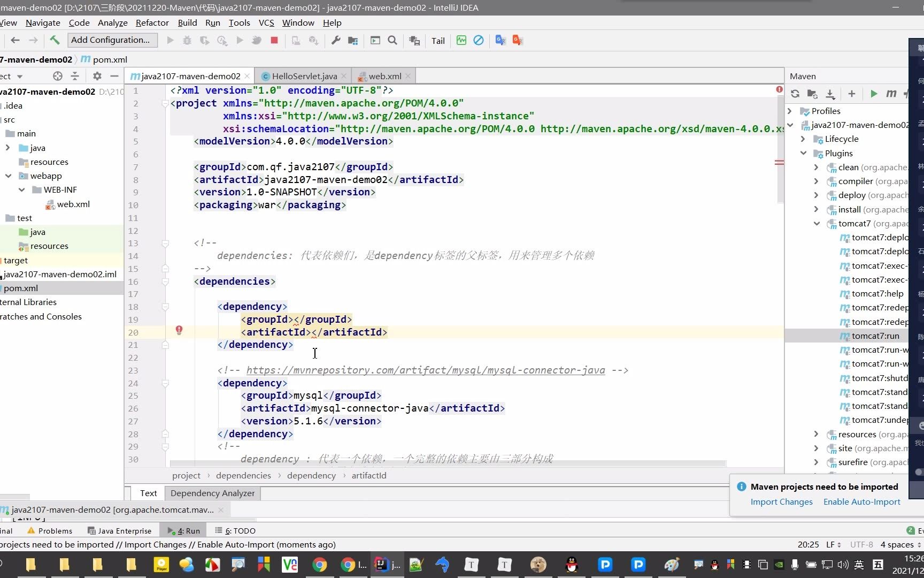The width and height of the screenshot is (924, 578).
Task: Click the blue circle slash icon in toolbar
Action: coord(479,40)
